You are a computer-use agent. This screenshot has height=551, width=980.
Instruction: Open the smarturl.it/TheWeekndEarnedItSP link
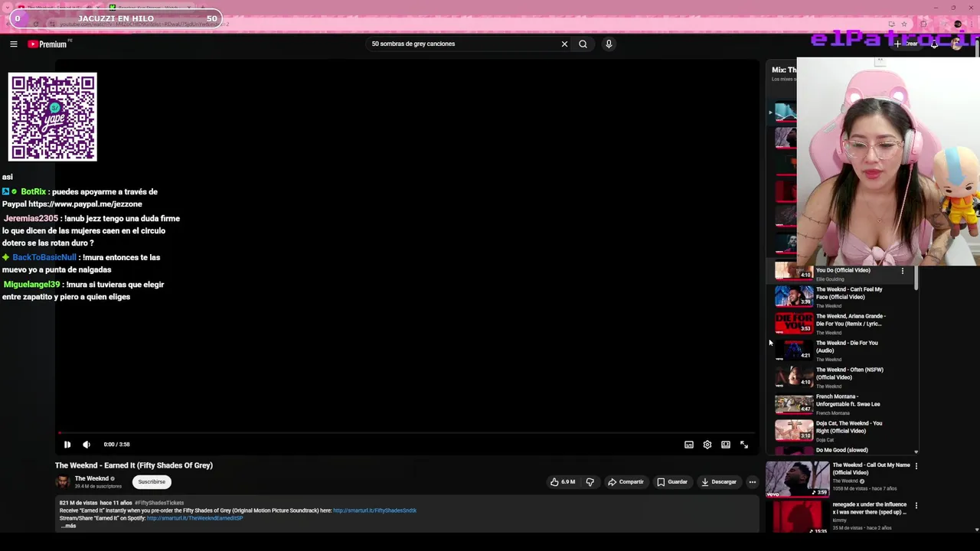194,518
